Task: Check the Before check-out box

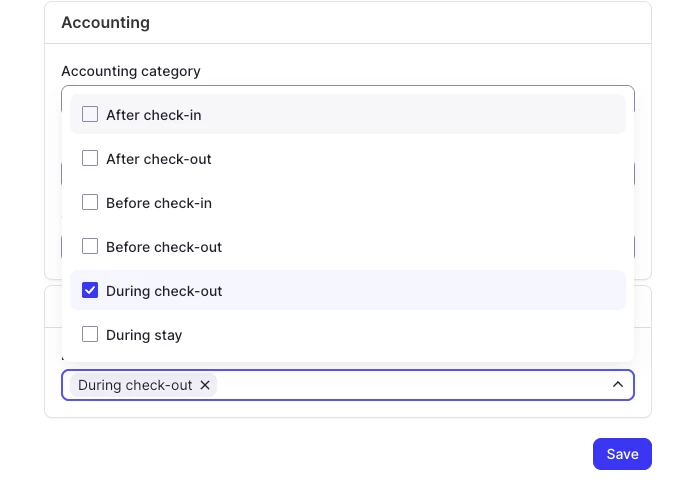Action: pyautogui.click(x=90, y=246)
